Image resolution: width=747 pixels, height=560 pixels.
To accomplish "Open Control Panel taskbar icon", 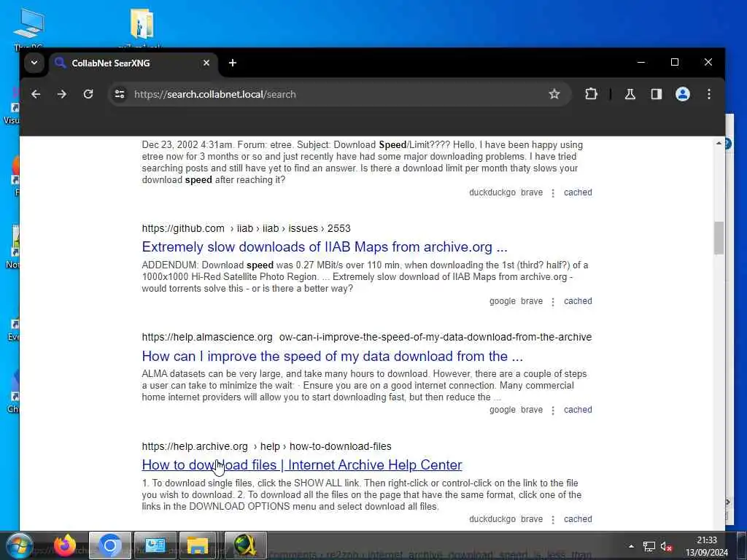I will pos(155,545).
